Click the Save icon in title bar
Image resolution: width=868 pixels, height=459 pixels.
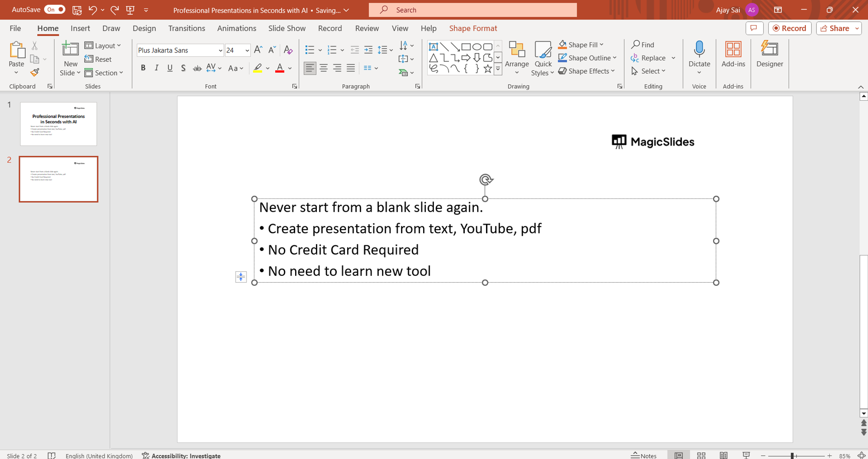[77, 10]
